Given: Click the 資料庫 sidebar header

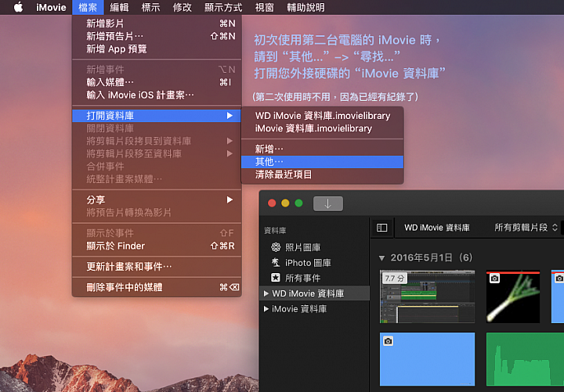Looking at the screenshot, I should click(x=275, y=231).
